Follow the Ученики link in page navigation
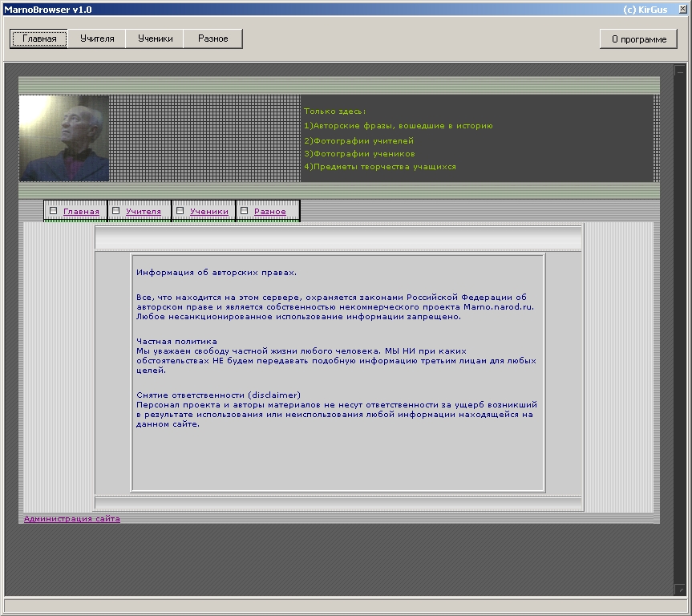This screenshot has height=616, width=692. pos(209,212)
